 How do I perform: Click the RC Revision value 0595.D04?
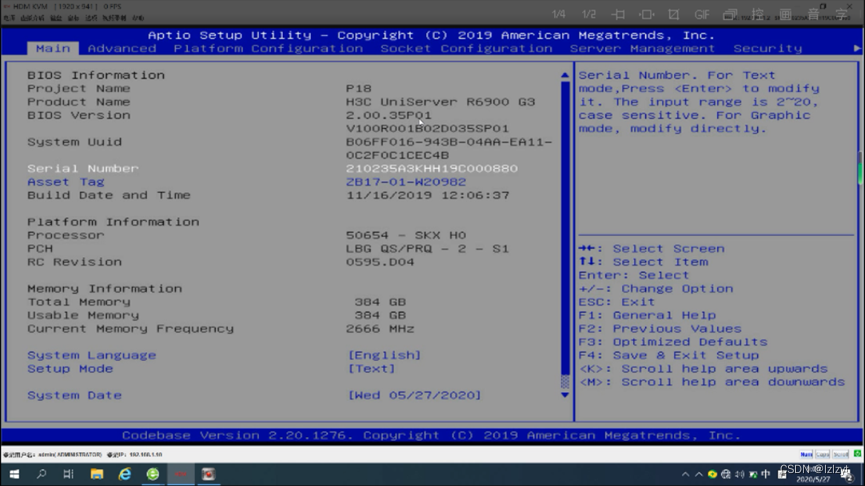[380, 262]
